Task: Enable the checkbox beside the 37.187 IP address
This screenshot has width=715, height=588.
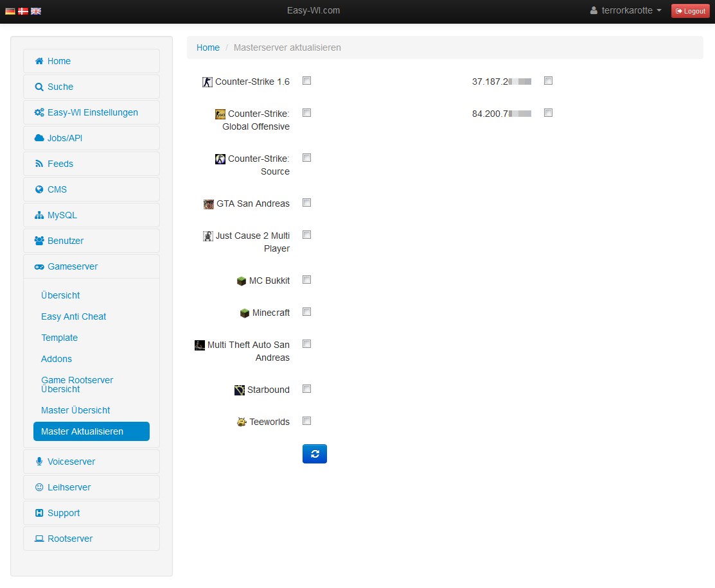Action: pos(548,80)
